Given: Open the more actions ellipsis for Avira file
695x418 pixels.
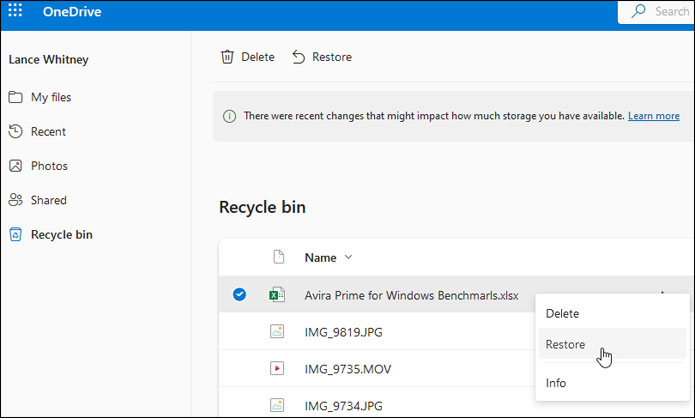Looking at the screenshot, I should click(x=661, y=293).
